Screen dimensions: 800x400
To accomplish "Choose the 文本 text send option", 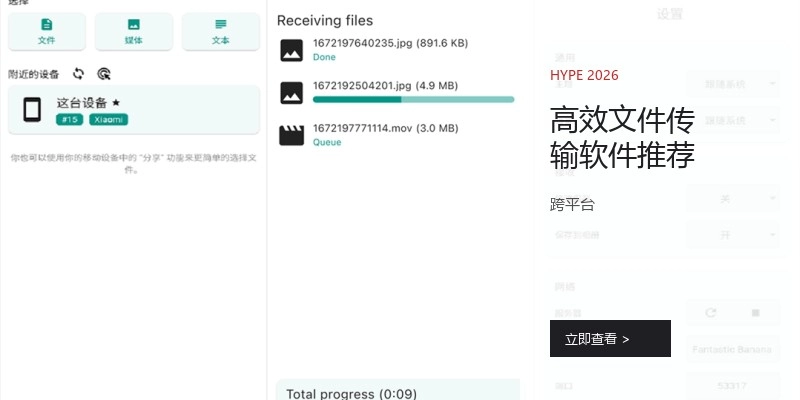I will coord(220,32).
